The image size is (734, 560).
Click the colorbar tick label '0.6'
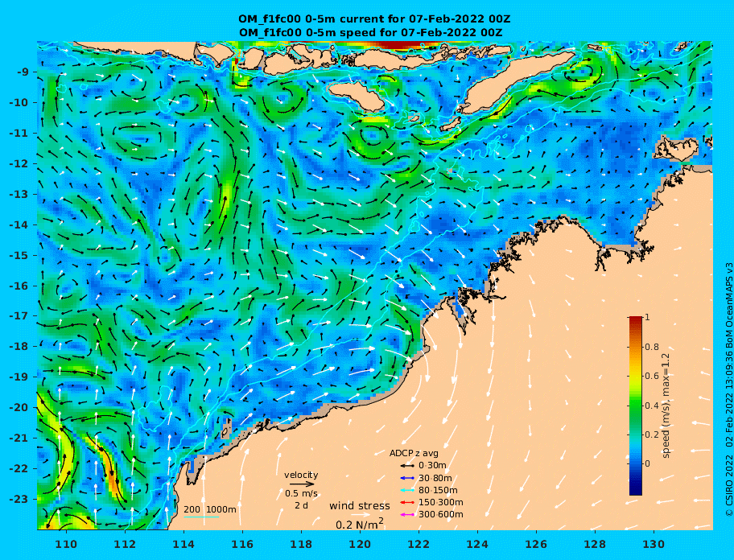[x=652, y=376]
